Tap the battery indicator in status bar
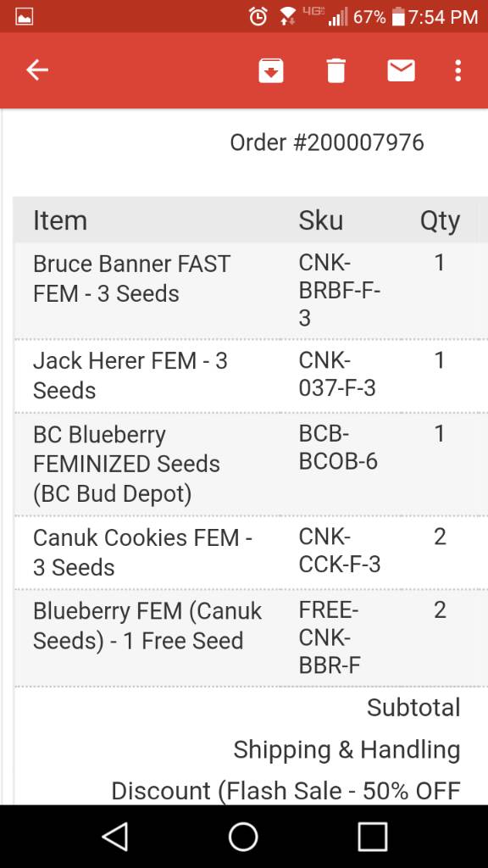 [x=398, y=17]
